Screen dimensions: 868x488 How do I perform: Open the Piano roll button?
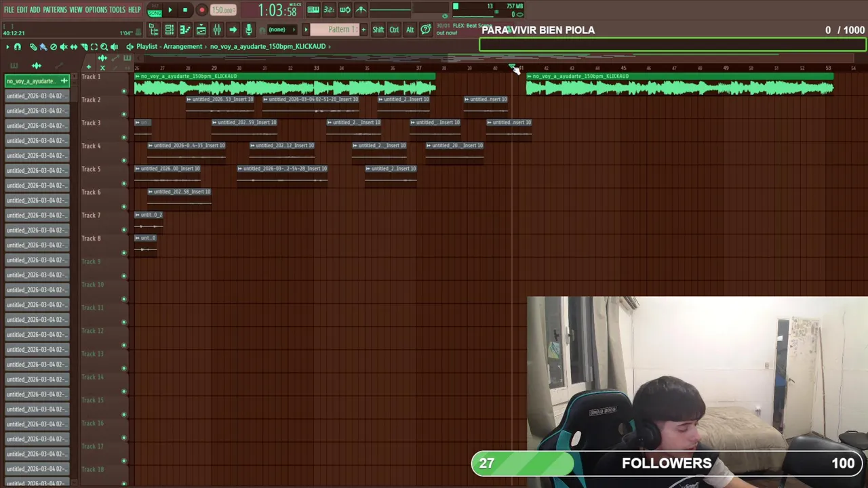click(185, 30)
